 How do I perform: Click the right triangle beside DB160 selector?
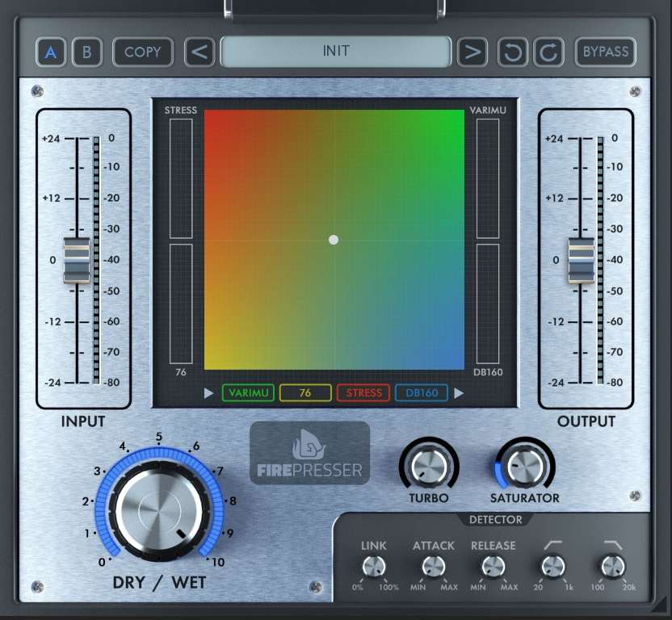[460, 393]
